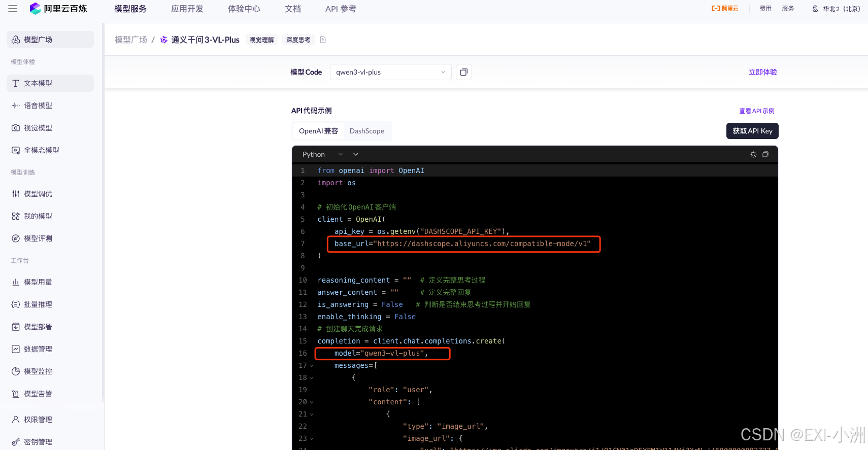Open the 体验中心 top menu
Image resolution: width=868 pixels, height=450 pixels.
244,9
